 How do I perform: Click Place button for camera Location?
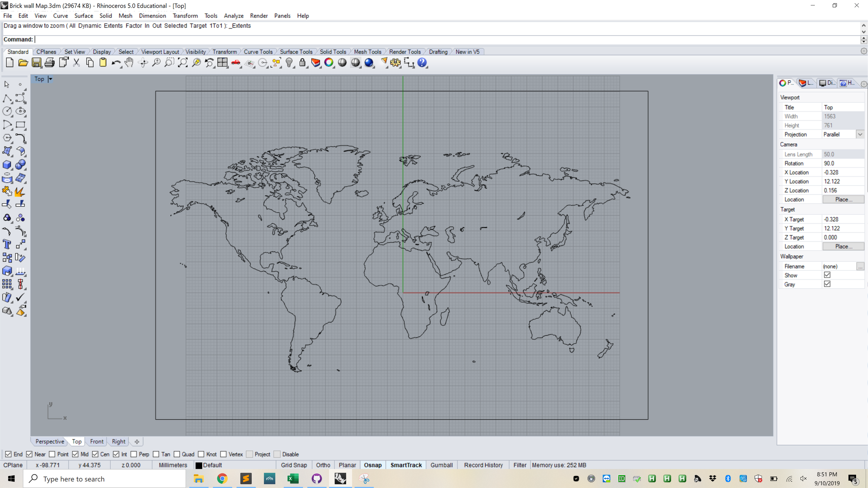click(843, 199)
